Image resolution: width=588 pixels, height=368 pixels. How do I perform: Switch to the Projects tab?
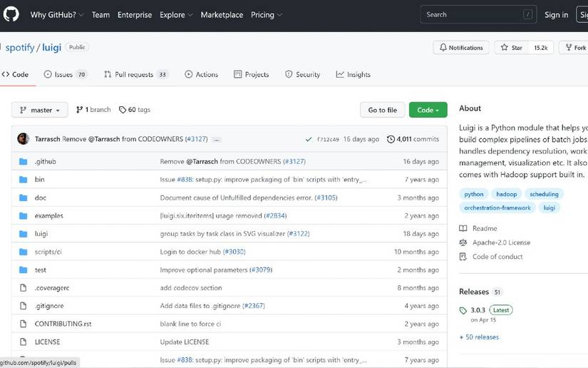tap(252, 75)
